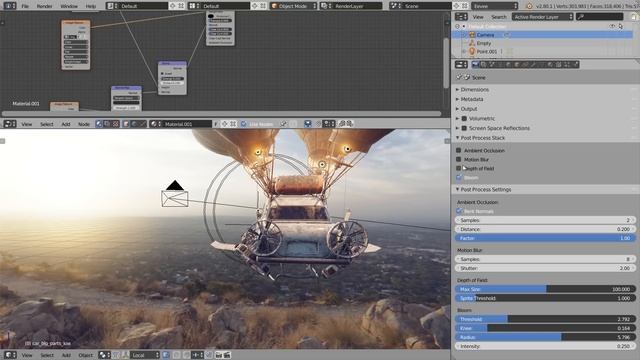This screenshot has width=640, height=360.
Task: Open the node editor Select menu
Action: pos(47,124)
